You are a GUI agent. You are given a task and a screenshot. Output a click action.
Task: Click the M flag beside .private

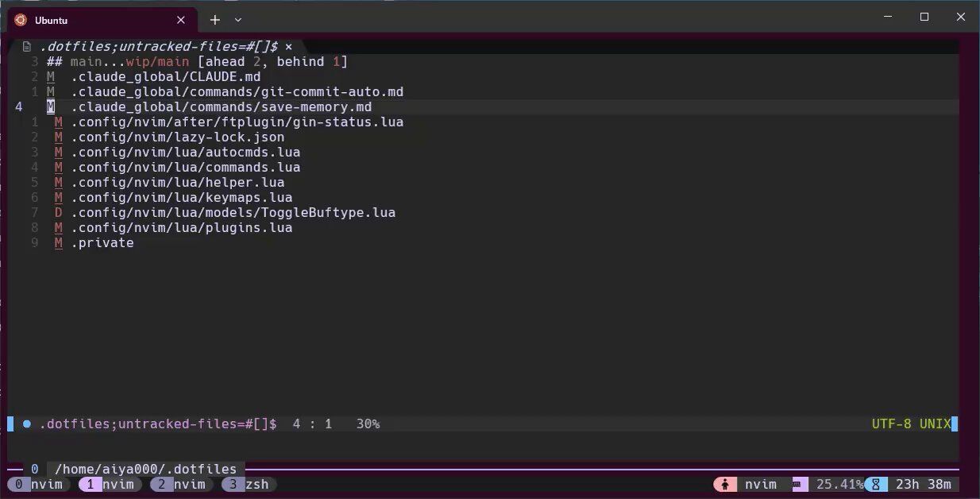pyautogui.click(x=59, y=243)
